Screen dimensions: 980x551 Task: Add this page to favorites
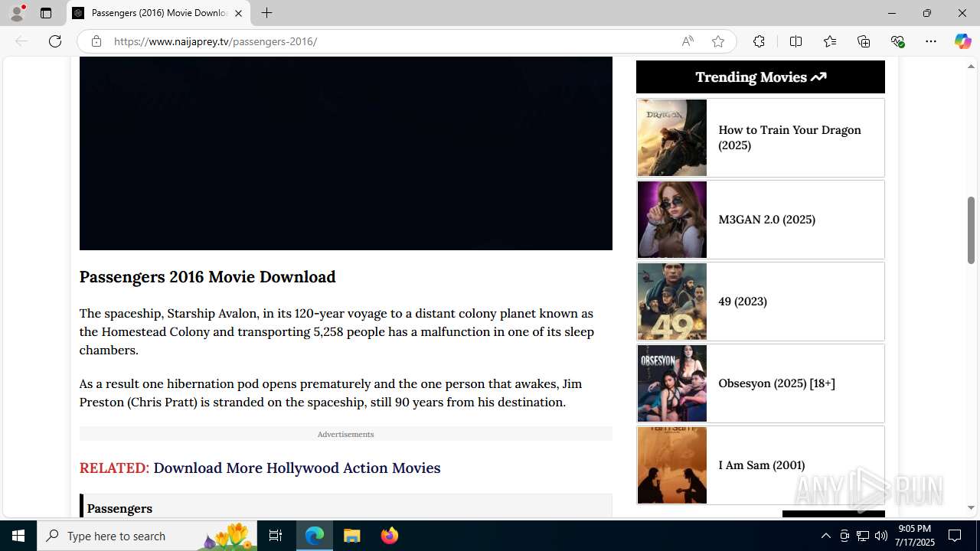point(718,41)
